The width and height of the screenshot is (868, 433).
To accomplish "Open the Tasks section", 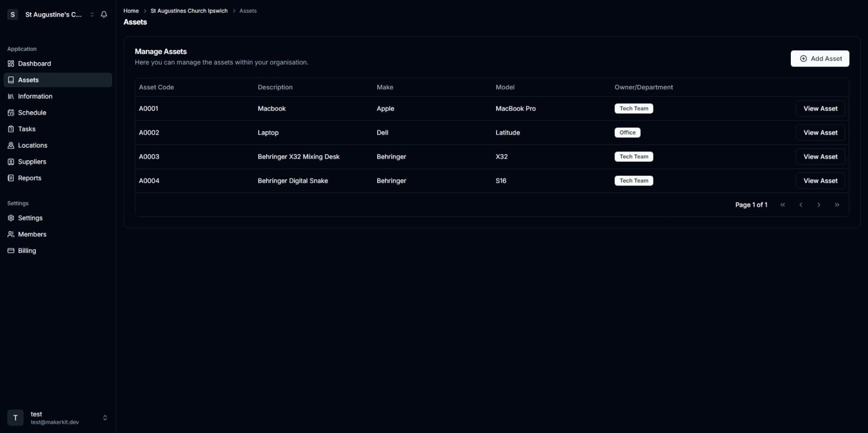I will point(58,129).
